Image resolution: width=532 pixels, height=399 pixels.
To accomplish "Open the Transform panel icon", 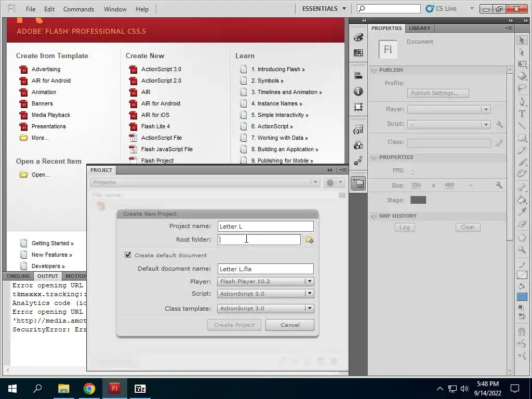I will 358,107.
